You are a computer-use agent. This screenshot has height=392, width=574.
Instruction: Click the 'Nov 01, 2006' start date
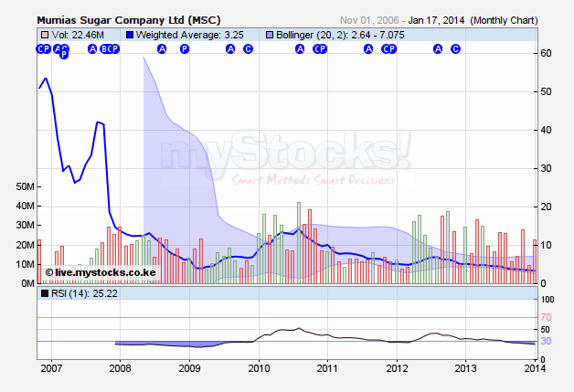pyautogui.click(x=370, y=19)
